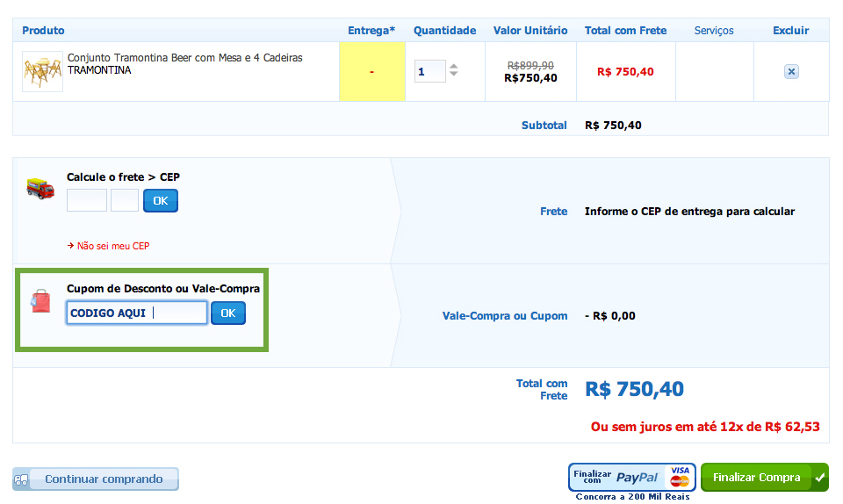The image size is (843, 504).
Task: Click the quantity input field
Action: pyautogui.click(x=430, y=71)
